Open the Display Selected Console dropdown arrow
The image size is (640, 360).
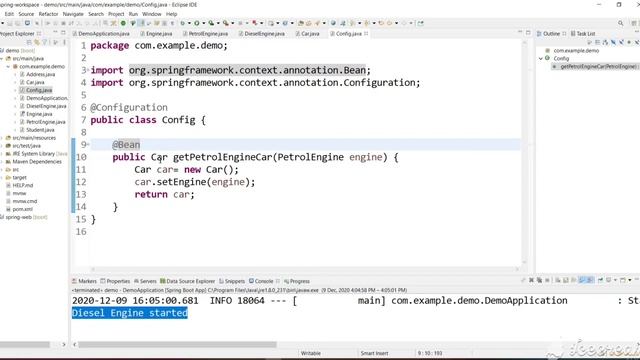tap(615, 280)
